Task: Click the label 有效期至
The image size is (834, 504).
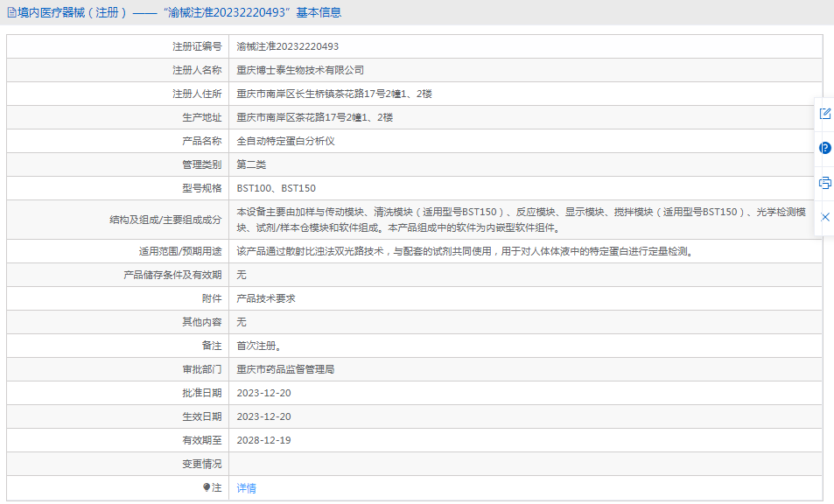Action: point(201,440)
